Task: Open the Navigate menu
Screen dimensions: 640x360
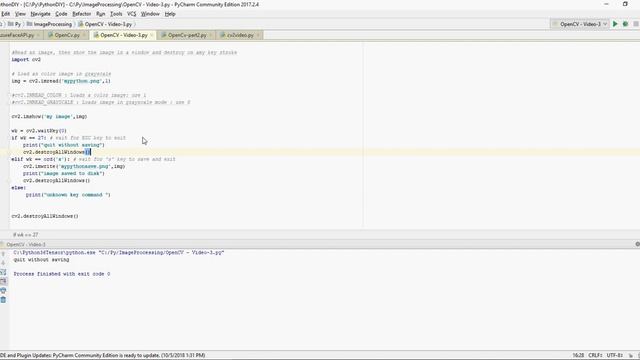Action: [x=40, y=14]
